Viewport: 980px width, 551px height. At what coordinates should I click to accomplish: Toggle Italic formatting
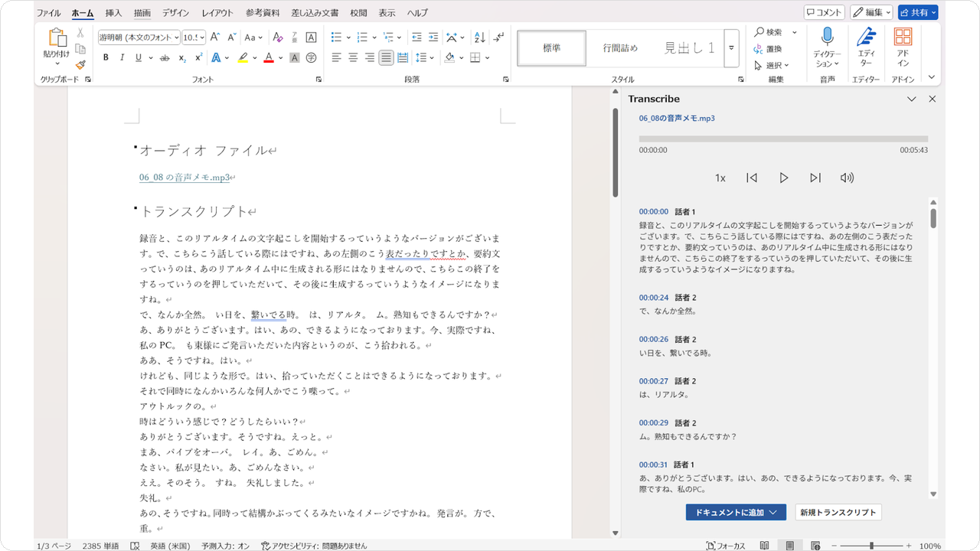tap(122, 57)
